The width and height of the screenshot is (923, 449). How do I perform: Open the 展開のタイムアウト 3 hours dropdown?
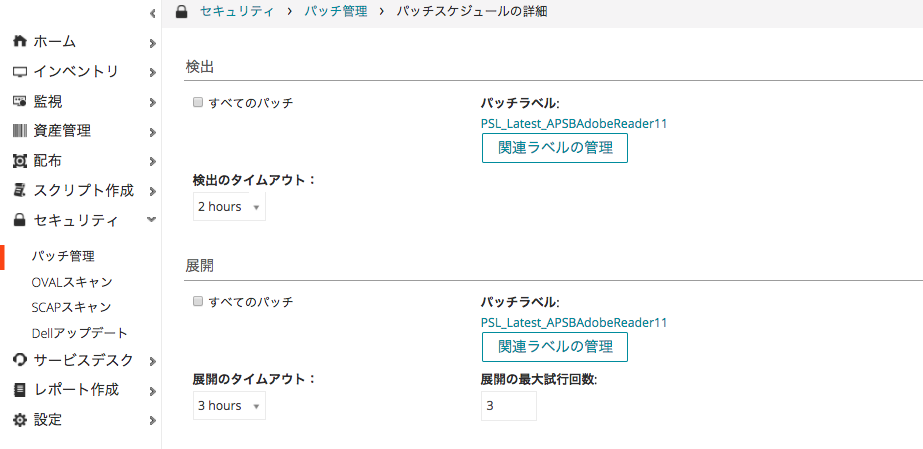229,405
